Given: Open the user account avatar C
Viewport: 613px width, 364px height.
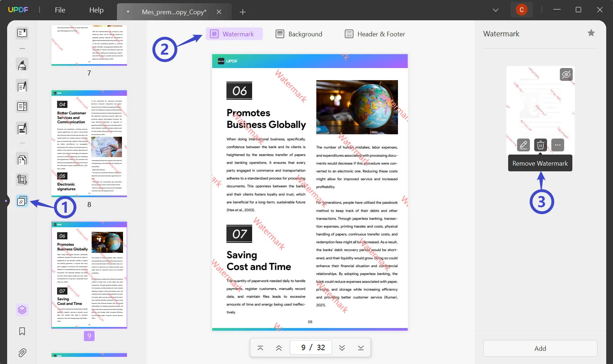Looking at the screenshot, I should [x=521, y=10].
